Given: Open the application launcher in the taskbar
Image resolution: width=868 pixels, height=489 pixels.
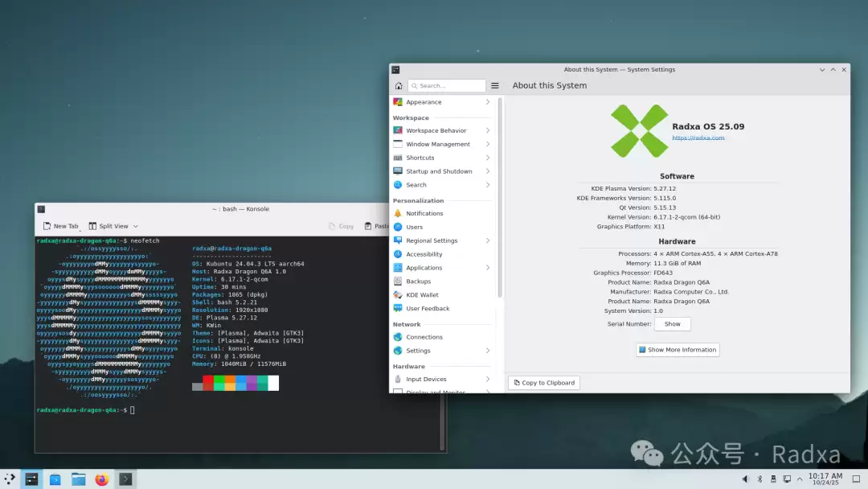Looking at the screenshot, I should coord(10,479).
